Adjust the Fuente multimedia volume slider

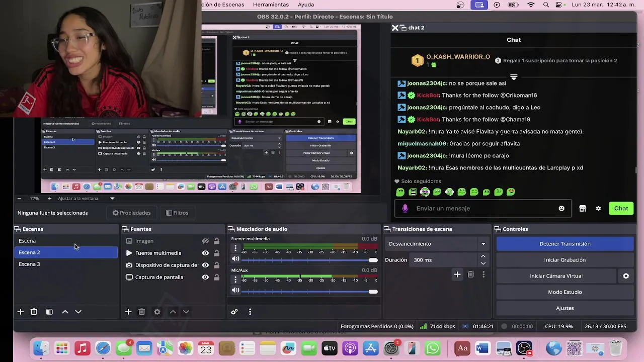pos(310,260)
